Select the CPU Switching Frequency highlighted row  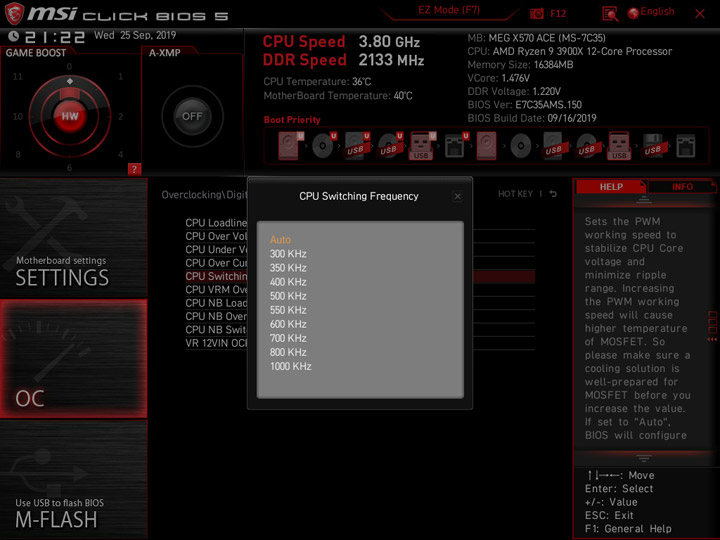[x=360, y=276]
